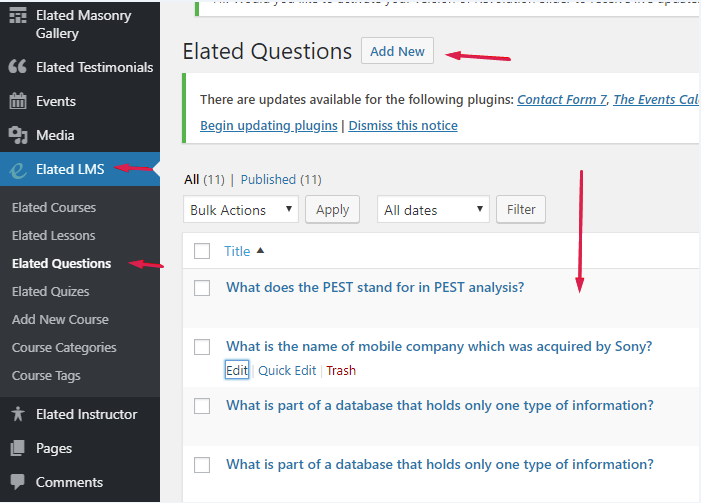Expand the All dates filter dropdown
Screen dimensions: 701x503
(432, 210)
